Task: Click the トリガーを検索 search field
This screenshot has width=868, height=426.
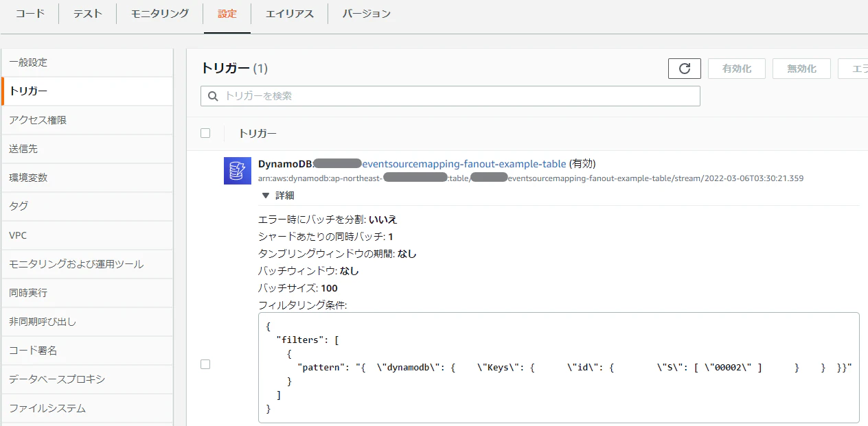Action: coord(450,96)
